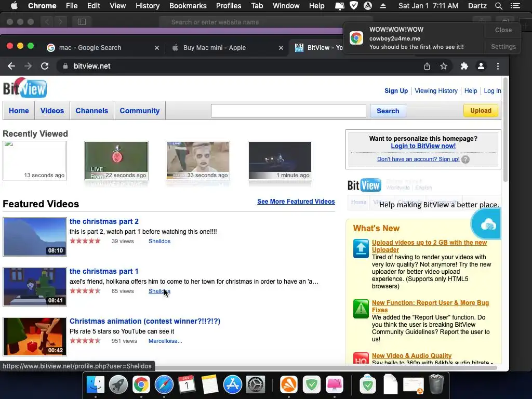Open the Viewing History link
The height and width of the screenshot is (399, 532).
436,91
